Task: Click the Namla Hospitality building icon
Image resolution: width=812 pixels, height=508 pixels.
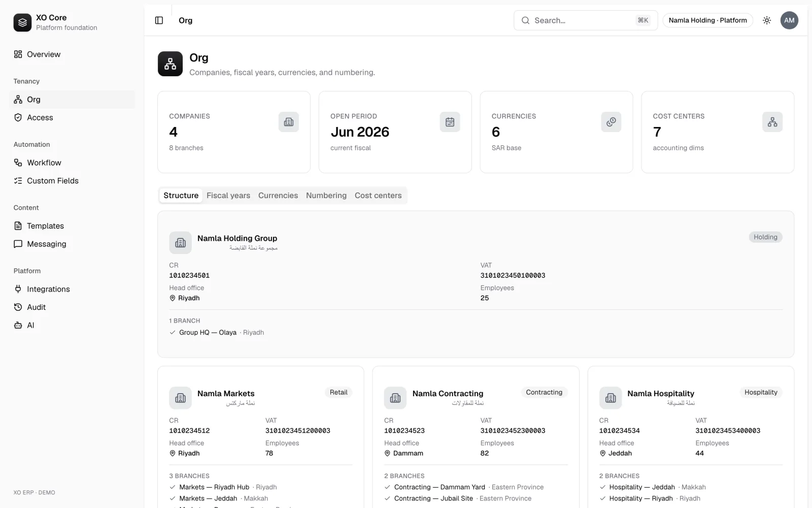Action: pos(611,398)
